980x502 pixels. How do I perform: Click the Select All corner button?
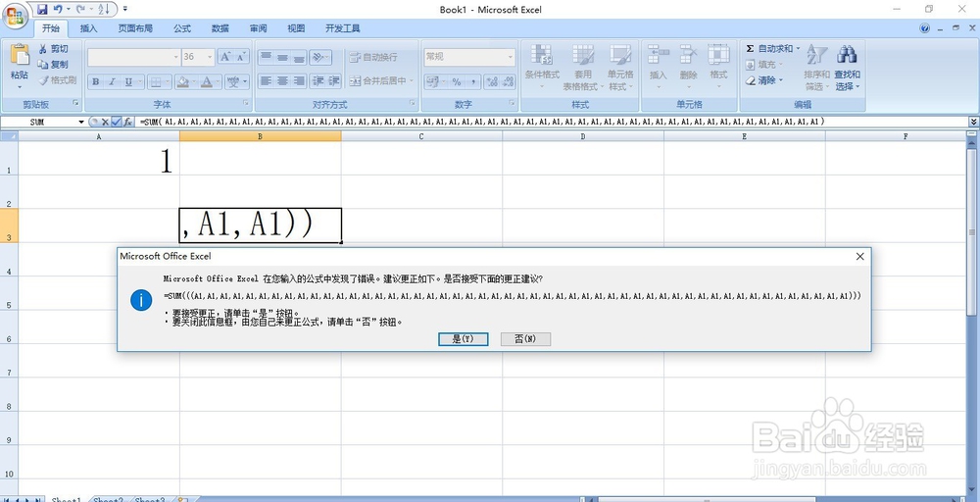(x=9, y=136)
